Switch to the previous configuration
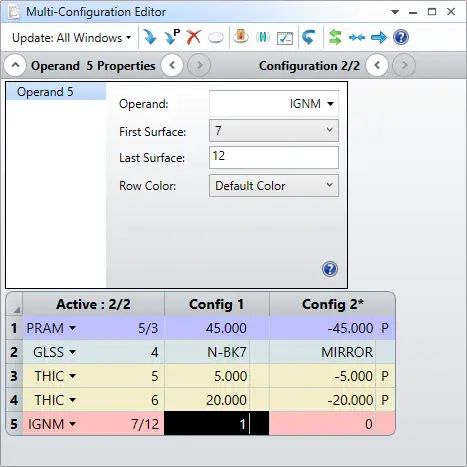The image size is (467, 467). tap(377, 65)
